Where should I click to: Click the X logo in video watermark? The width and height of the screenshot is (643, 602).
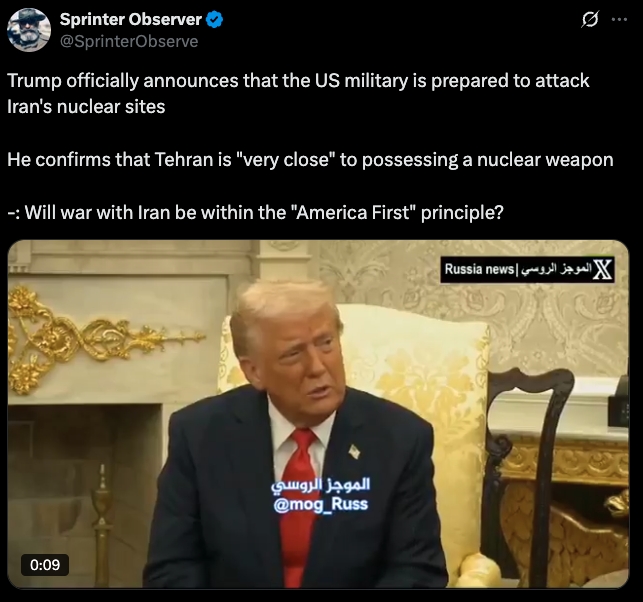click(603, 269)
